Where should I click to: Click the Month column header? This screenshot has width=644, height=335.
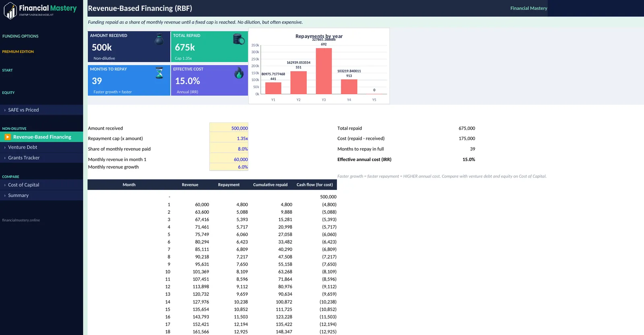pos(129,185)
